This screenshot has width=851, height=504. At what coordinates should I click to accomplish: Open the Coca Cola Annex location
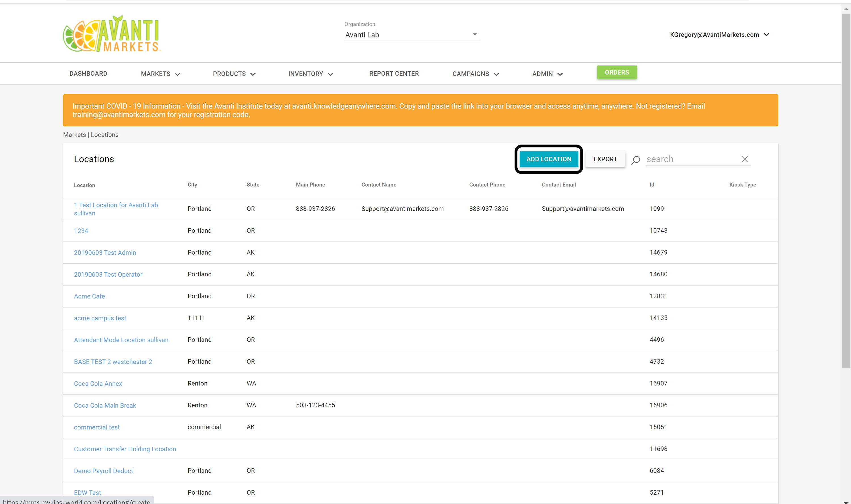click(x=98, y=384)
